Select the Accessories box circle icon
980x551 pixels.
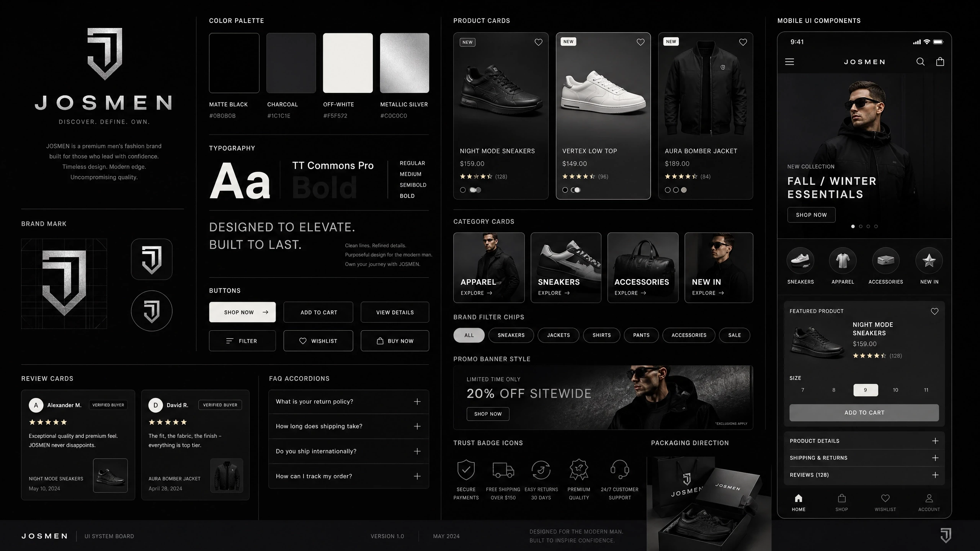point(886,261)
